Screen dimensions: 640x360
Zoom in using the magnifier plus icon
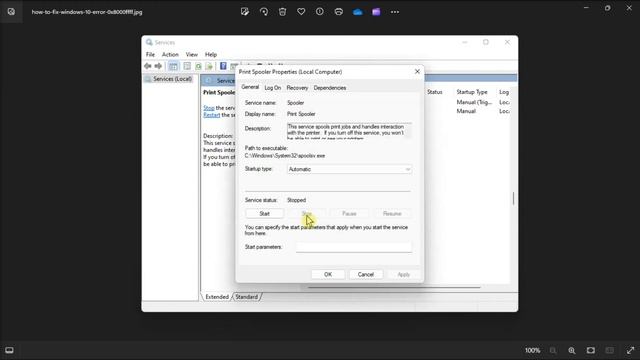point(572,350)
